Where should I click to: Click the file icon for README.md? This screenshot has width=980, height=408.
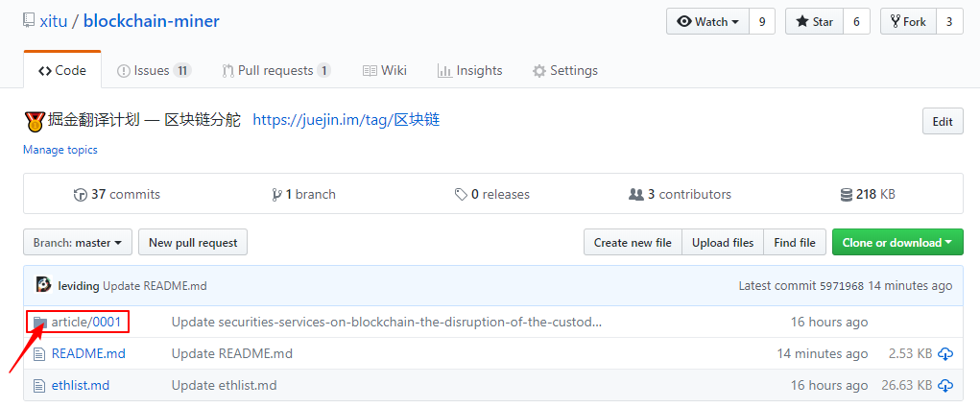pyautogui.click(x=39, y=354)
